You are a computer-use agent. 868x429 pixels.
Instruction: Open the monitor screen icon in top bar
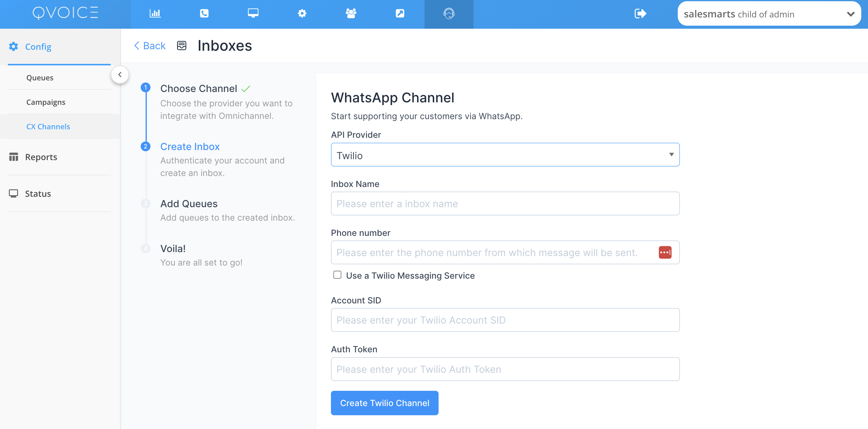(x=253, y=13)
